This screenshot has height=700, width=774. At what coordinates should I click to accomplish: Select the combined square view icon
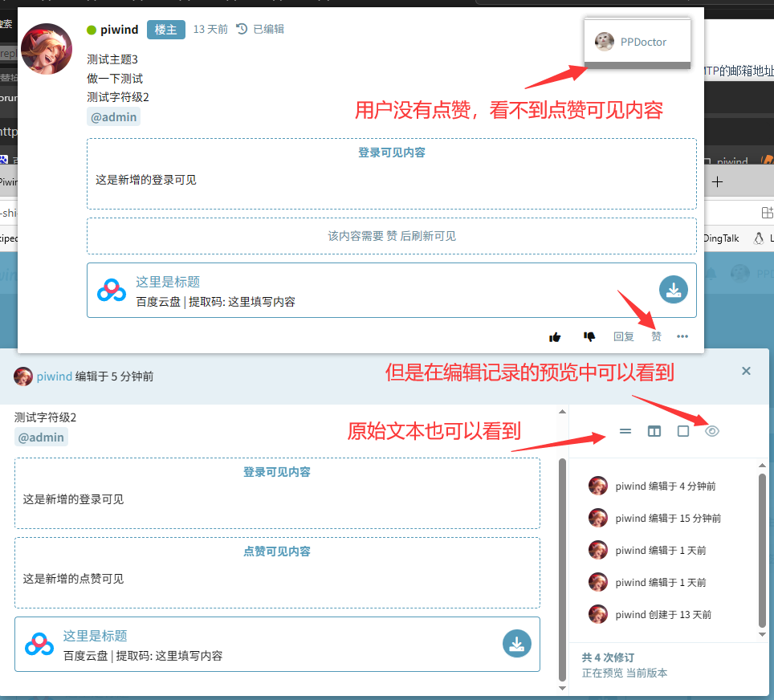pyautogui.click(x=683, y=431)
